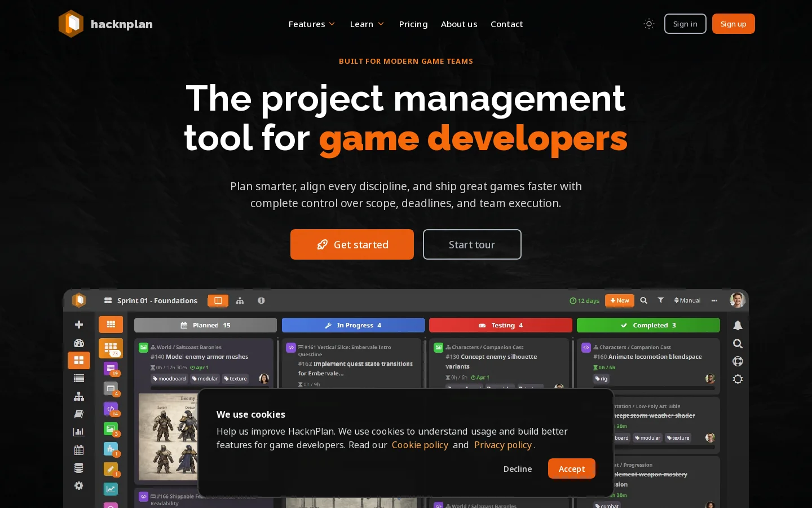Click the Sign up button

tap(733, 24)
